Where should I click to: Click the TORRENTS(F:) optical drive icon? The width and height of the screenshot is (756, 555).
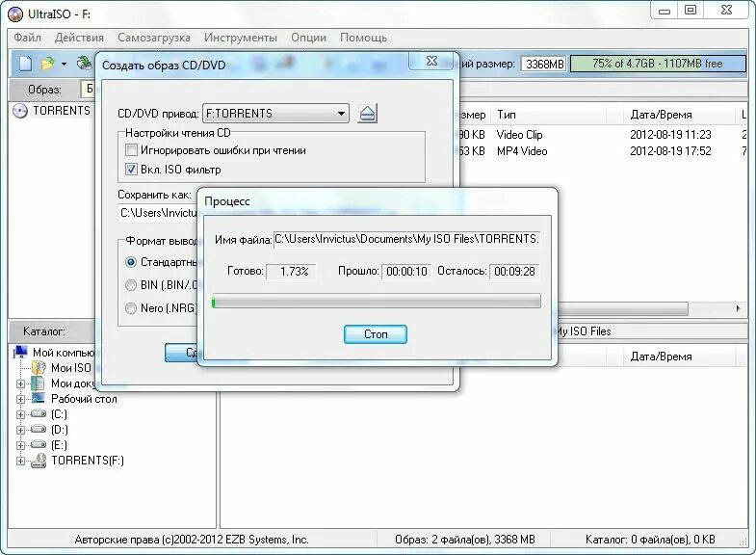pos(39,461)
